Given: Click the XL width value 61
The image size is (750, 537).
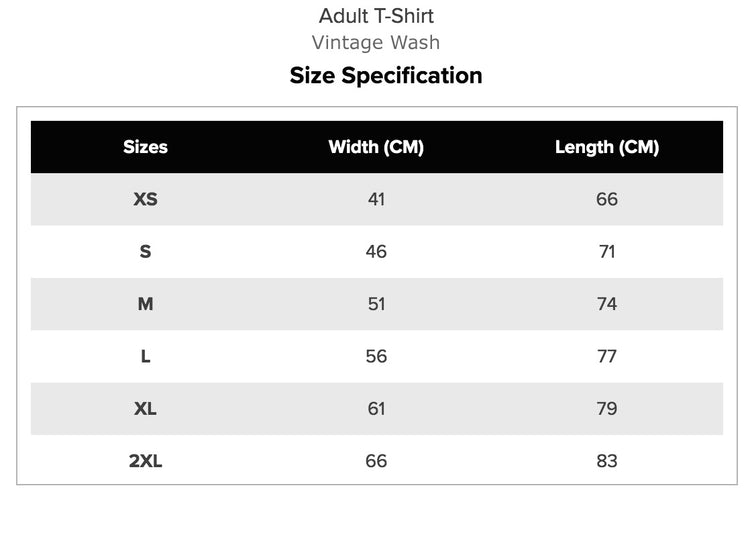Looking at the screenshot, I should (376, 409).
